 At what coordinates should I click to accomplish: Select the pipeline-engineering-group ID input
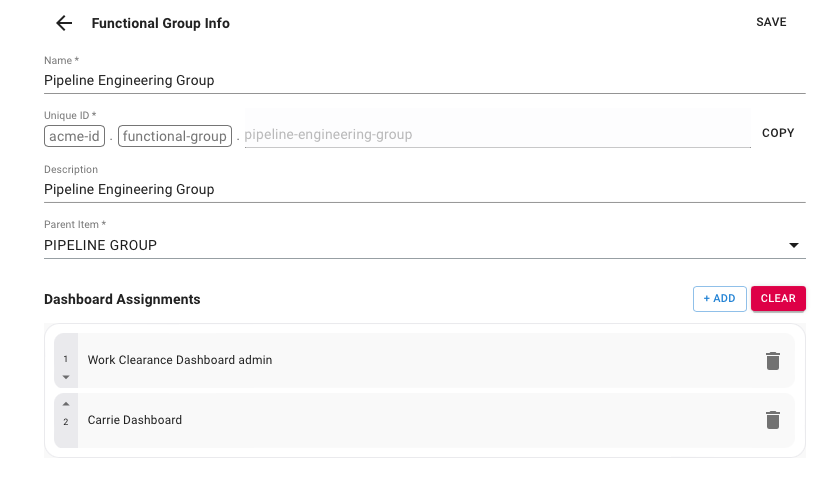[496, 134]
